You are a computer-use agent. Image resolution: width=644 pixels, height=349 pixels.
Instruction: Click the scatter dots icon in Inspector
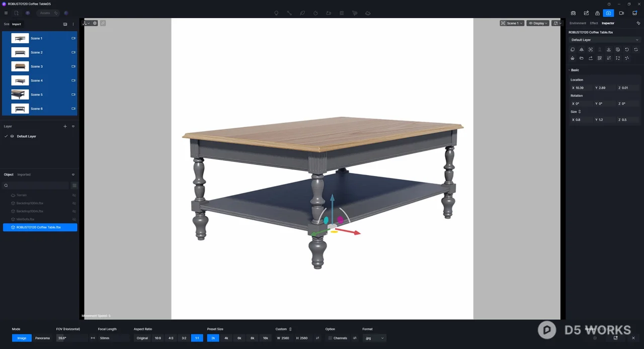coord(627,58)
